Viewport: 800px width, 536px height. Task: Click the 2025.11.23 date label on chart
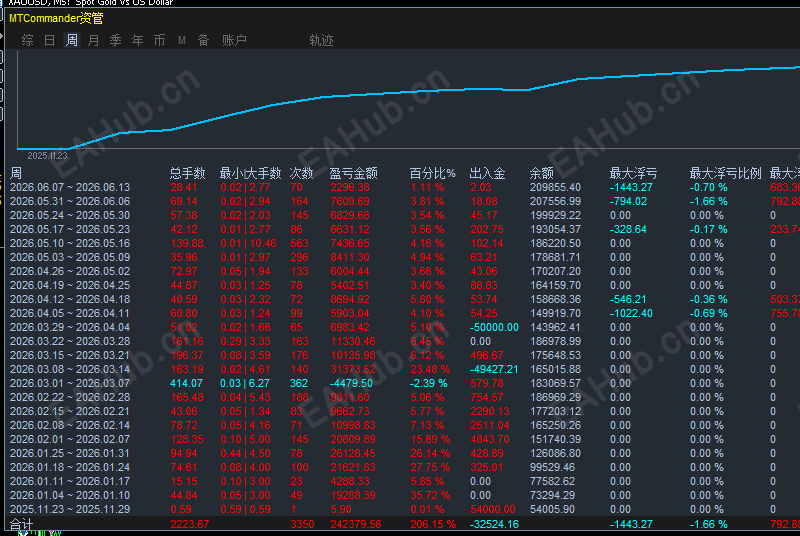(x=47, y=156)
